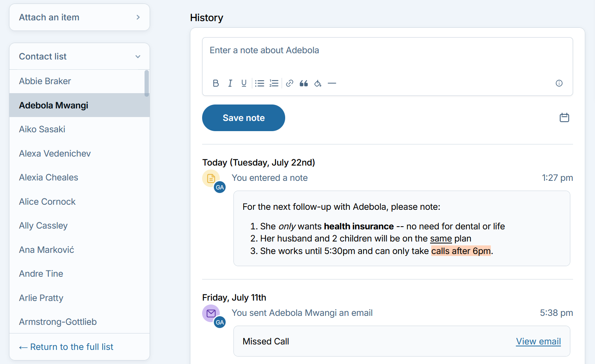This screenshot has width=595, height=364.
Task: Insert a bulleted list in the note
Action: (x=259, y=83)
